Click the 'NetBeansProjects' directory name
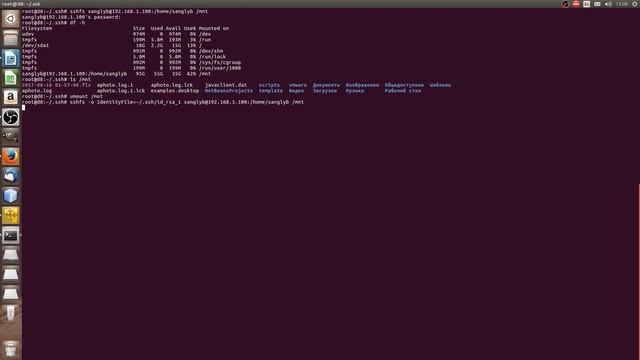The width and height of the screenshot is (640, 360). 229,91
